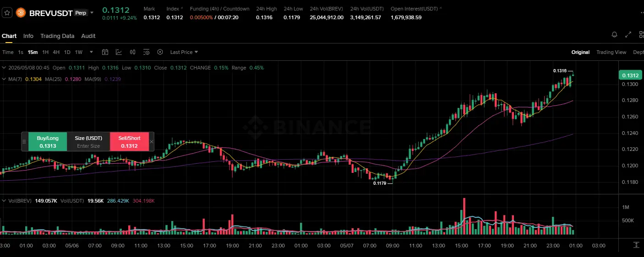This screenshot has height=257, width=644.
Task: Open technical indicators line chart icon
Action: point(119,52)
